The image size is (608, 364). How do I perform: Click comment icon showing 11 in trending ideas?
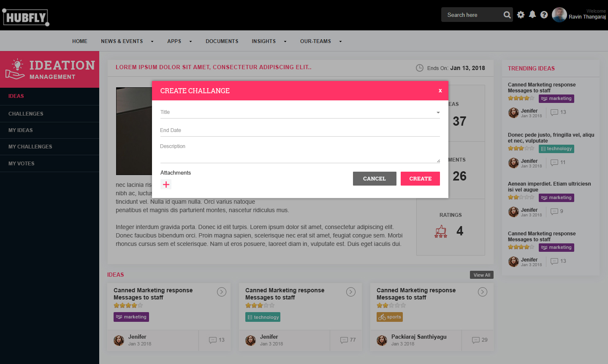[x=554, y=162]
